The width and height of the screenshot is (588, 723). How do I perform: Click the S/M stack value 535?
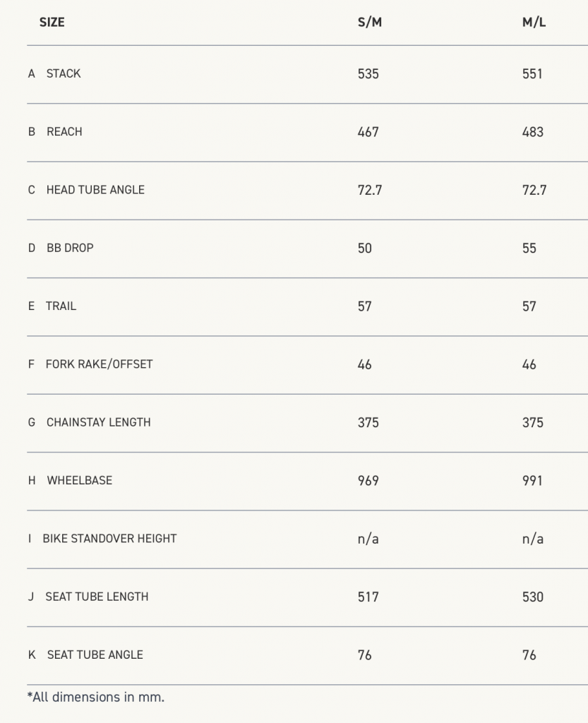[368, 73]
